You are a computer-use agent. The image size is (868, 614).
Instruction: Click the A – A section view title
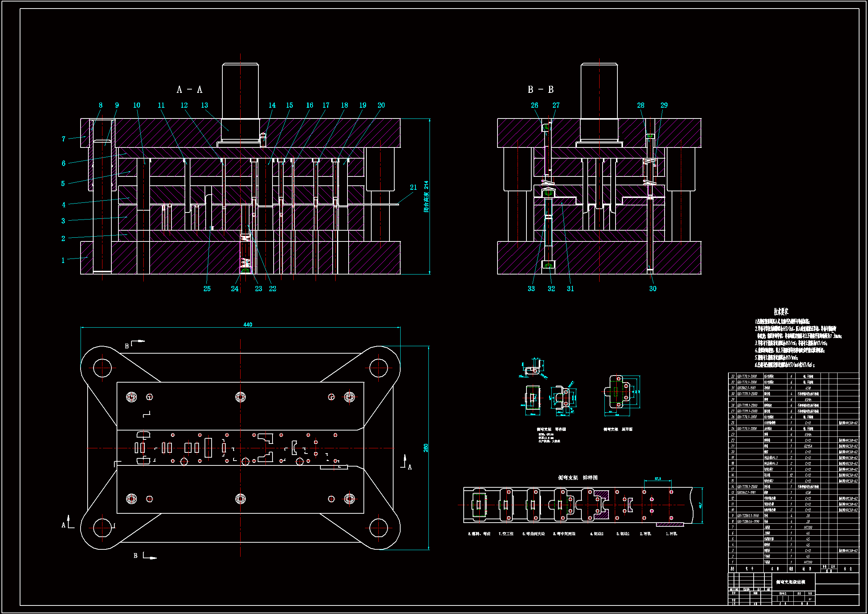pyautogui.click(x=189, y=90)
